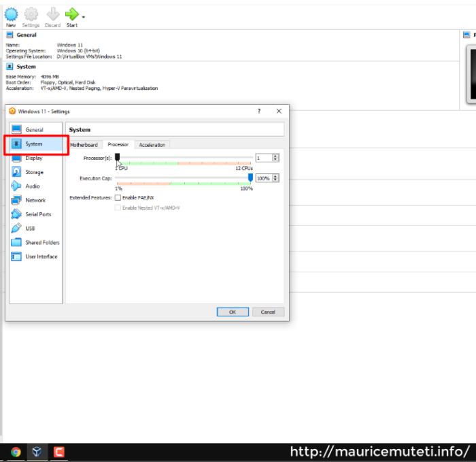476x462 pixels.
Task: Adjust Execution Cap with the spinner arrows
Action: [x=275, y=178]
